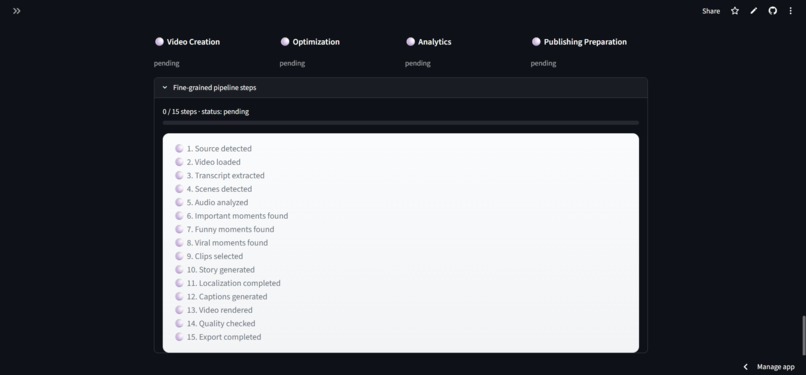Click the Video Creation stage heading
Viewport: 806px width, 375px height.
(x=193, y=42)
